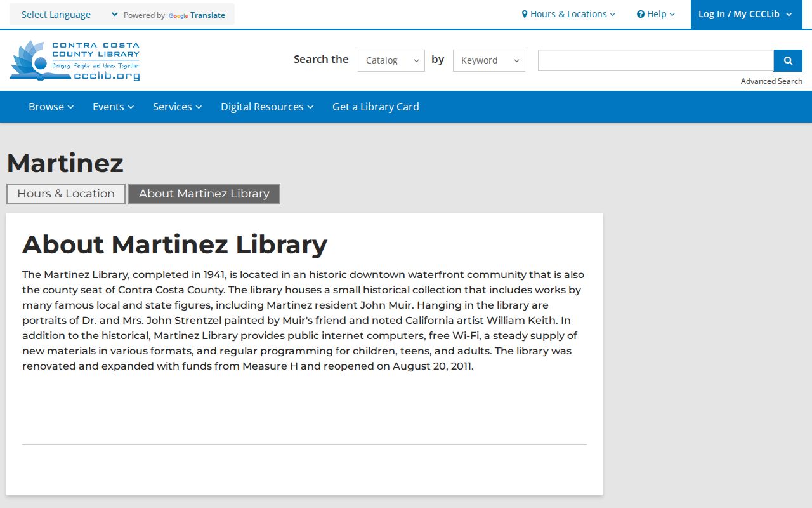Image resolution: width=812 pixels, height=508 pixels.
Task: Click the Google Translate link
Action: point(197,15)
